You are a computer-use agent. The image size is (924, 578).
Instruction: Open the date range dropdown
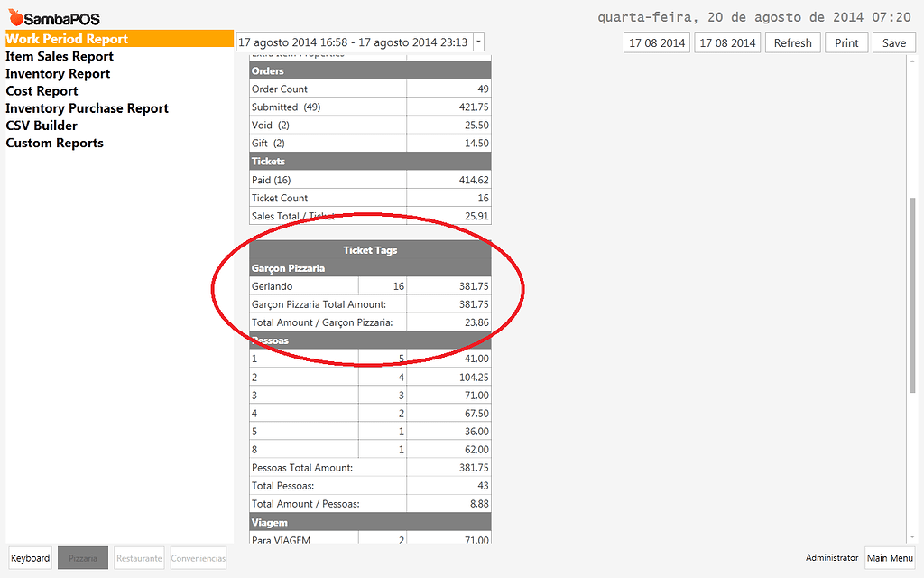click(479, 41)
